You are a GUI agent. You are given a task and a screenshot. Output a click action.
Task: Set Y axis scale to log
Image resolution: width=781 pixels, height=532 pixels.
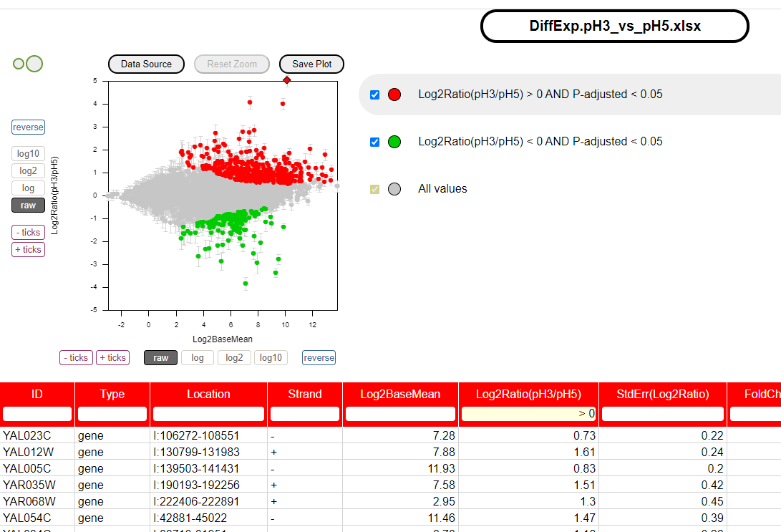(29, 188)
